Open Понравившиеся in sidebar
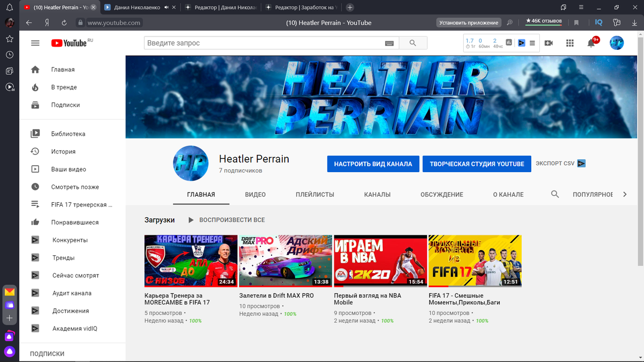 [x=72, y=223]
